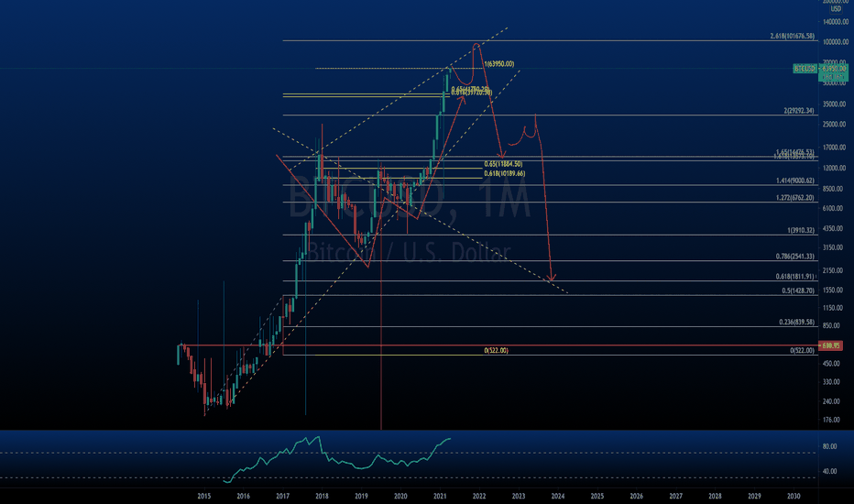The image size is (854, 504).
Task: Click the 35000.00 price axis value
Action: click(x=835, y=104)
